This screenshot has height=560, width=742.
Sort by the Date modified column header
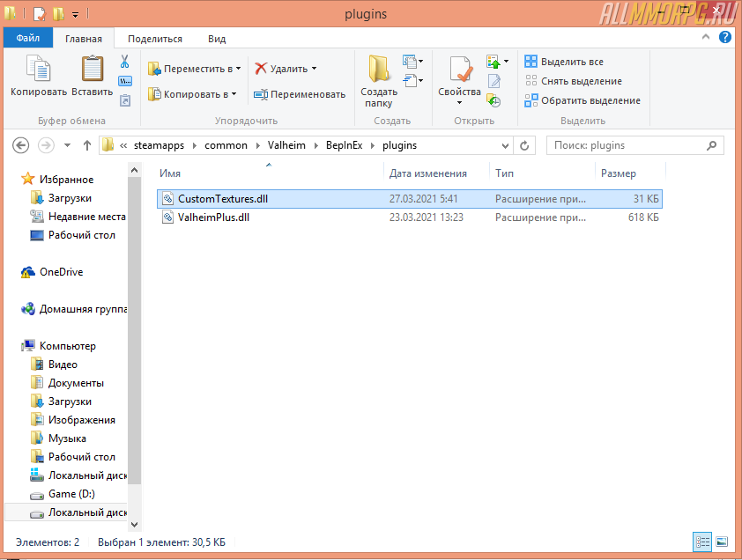[x=436, y=173]
